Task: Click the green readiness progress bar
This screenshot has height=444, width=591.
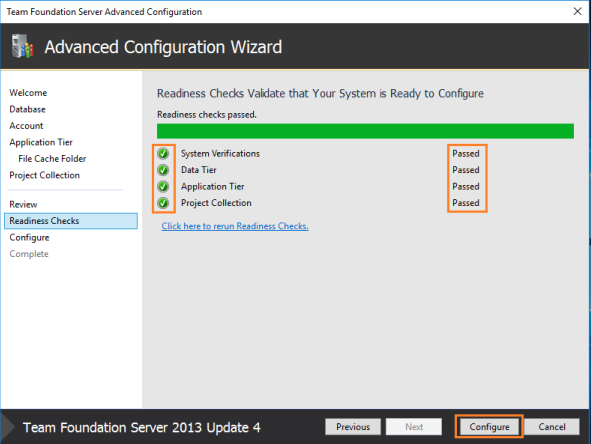Action: pos(365,131)
